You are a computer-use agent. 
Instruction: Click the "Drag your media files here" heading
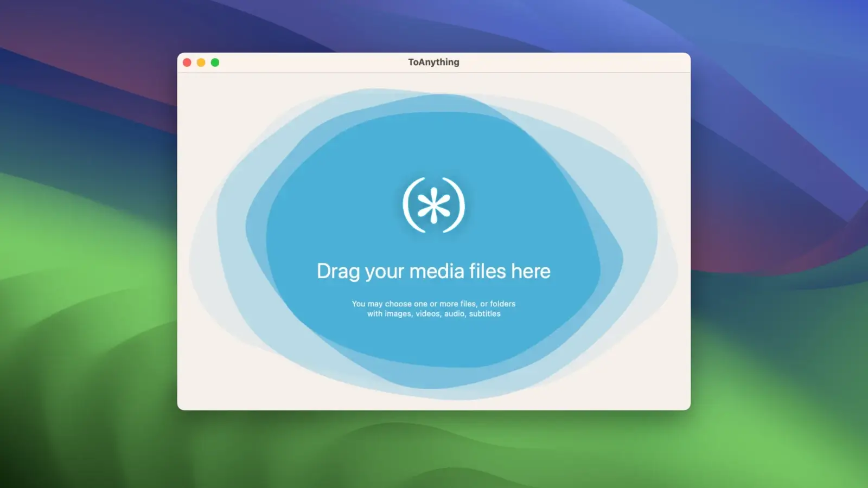point(433,271)
